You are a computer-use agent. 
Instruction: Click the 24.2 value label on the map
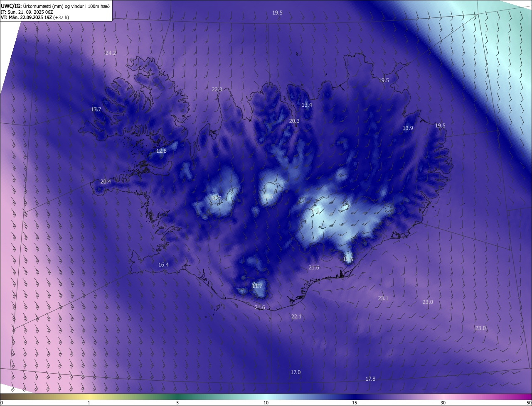(111, 53)
